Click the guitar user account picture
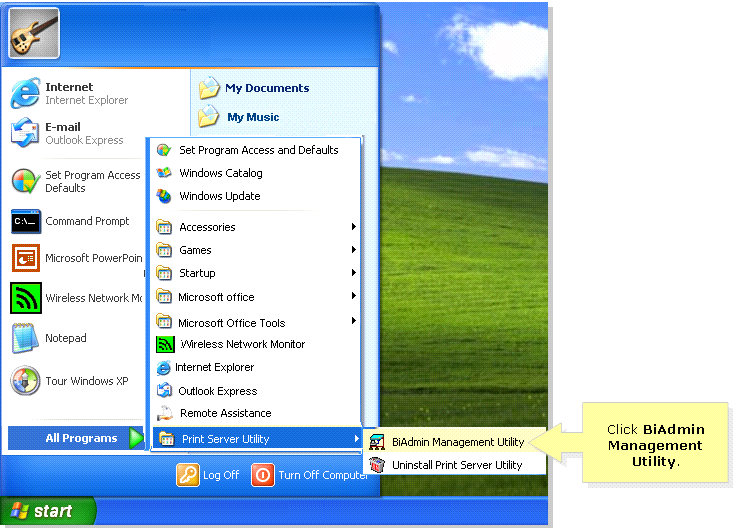This screenshot has width=735, height=528. pos(34,33)
